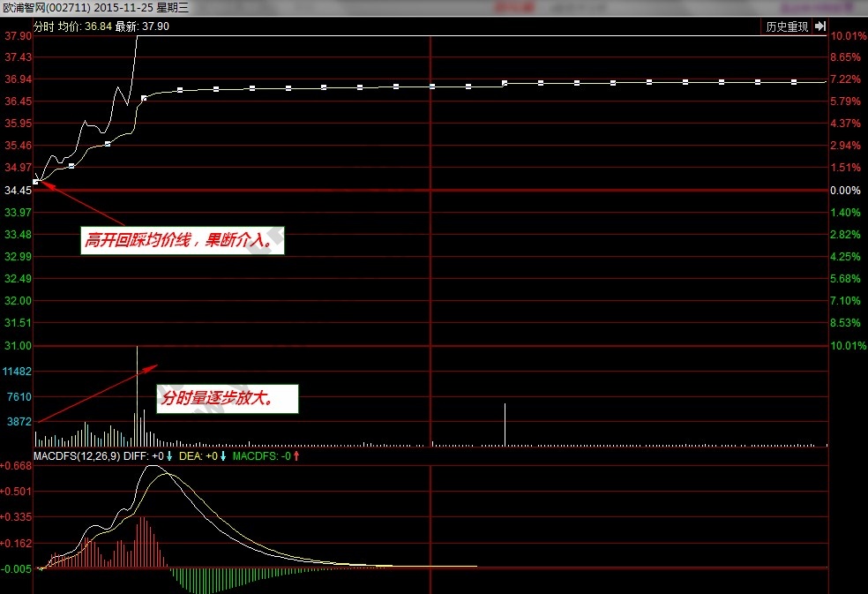
Task: Click the isolated afternoon volume spike
Action: click(x=505, y=424)
